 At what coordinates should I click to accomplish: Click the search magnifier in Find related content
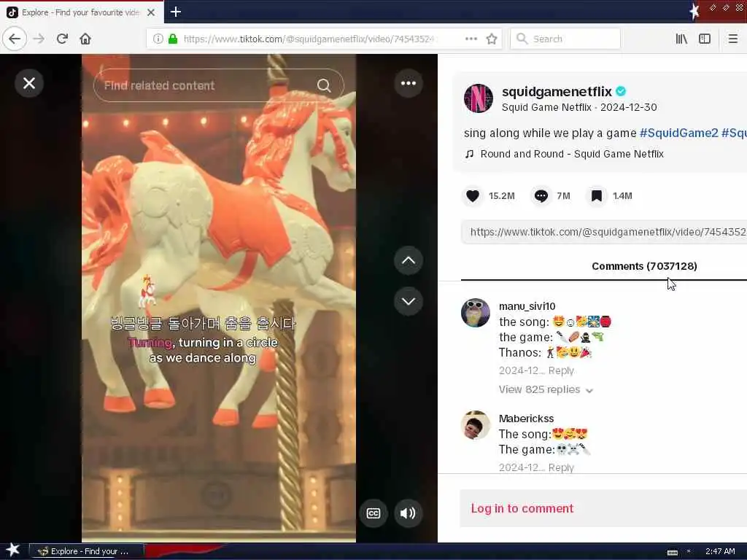[324, 85]
